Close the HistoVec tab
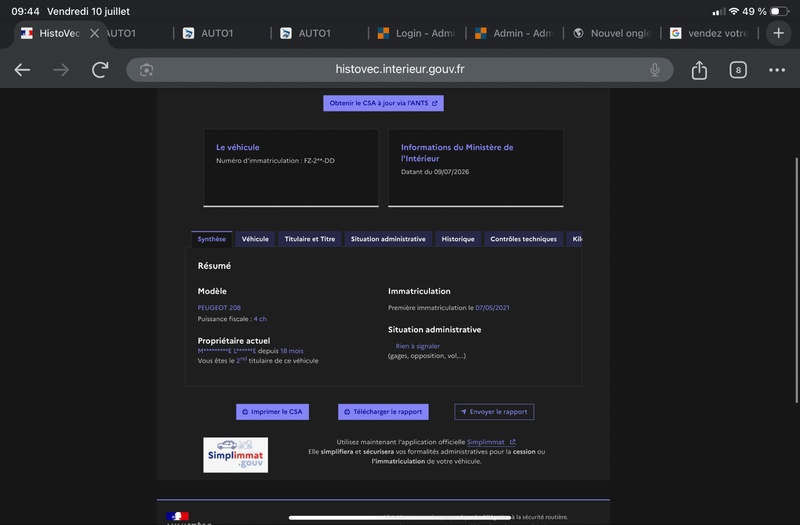Viewport: 800px width, 525px height. [94, 33]
